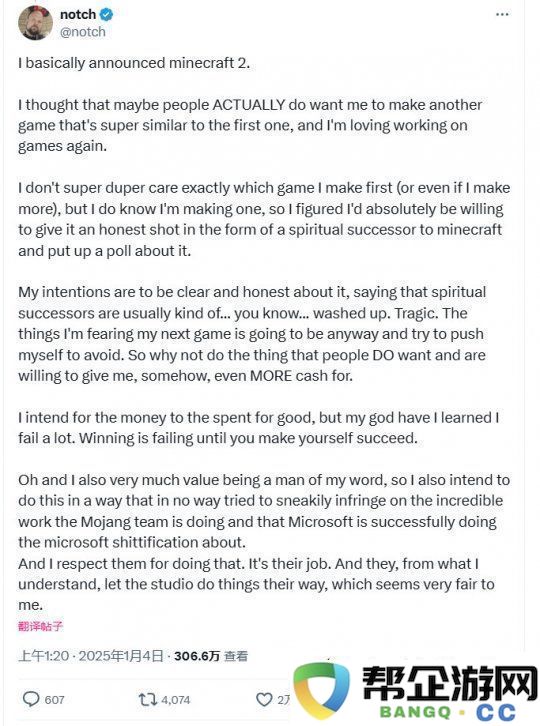Screen dimensions: 540x726
Task: Click the blue verified checkmark badge
Action: pos(107,15)
